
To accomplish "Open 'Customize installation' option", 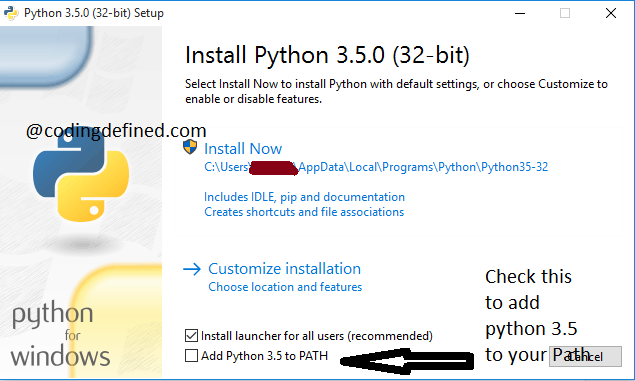I will [284, 269].
